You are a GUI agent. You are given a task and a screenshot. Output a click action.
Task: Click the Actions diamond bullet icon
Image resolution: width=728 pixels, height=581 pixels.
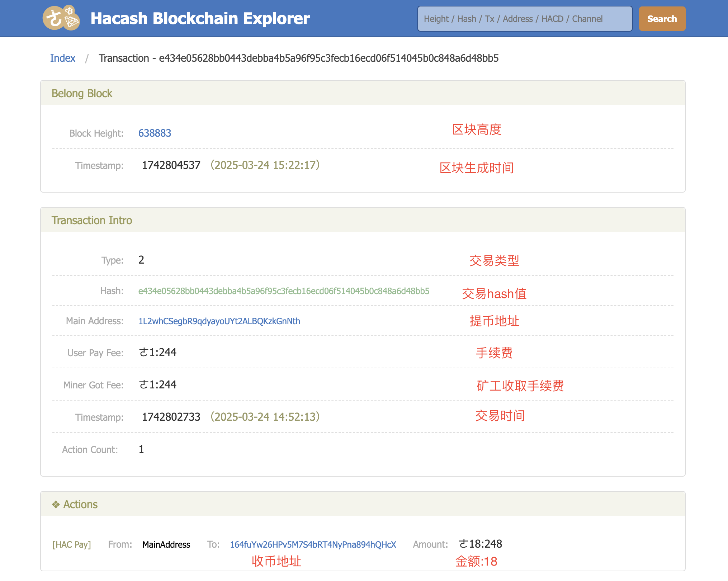(56, 505)
